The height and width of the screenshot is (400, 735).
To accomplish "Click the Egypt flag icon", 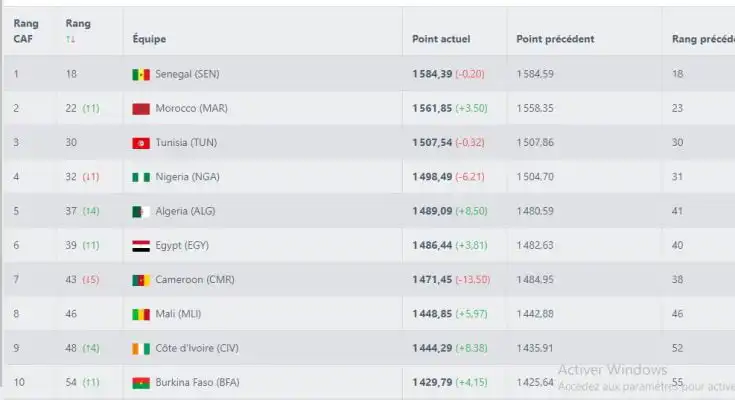I will 141,246.
